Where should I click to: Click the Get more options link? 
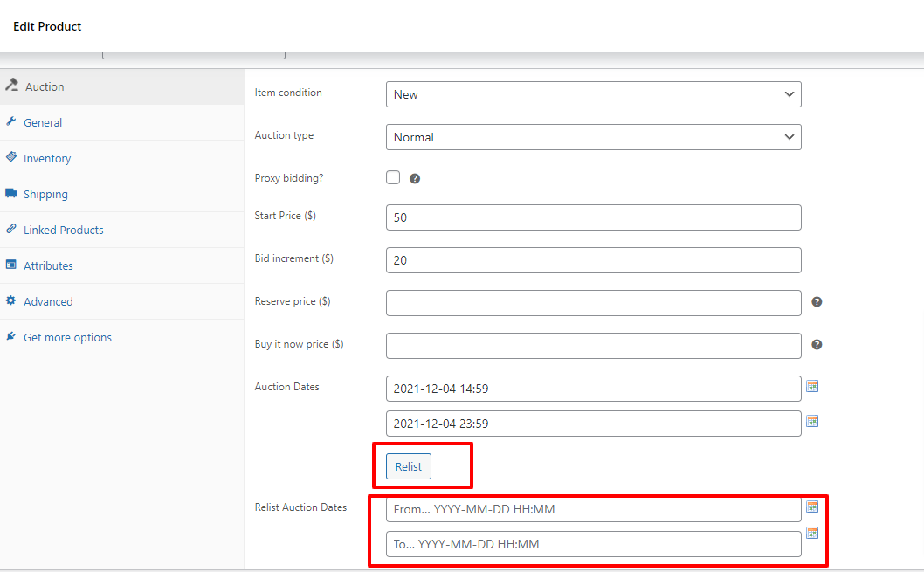67,338
